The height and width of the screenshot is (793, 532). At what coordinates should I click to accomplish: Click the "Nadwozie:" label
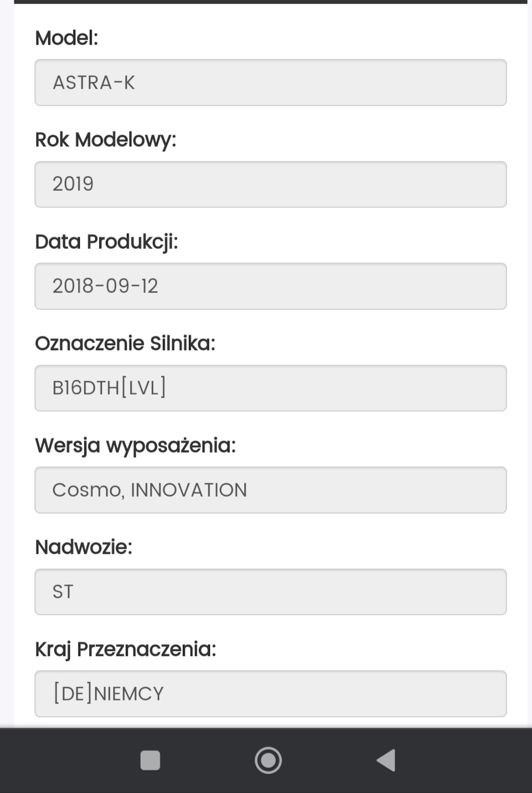[x=84, y=548]
